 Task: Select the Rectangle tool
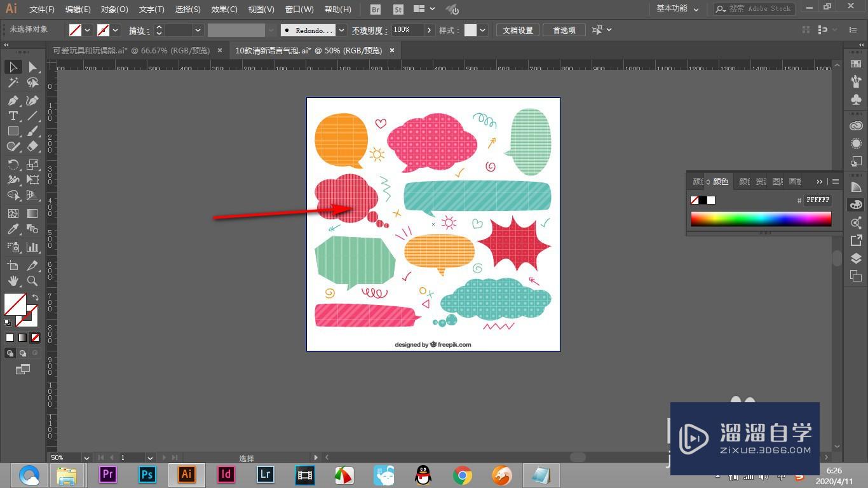click(x=13, y=131)
